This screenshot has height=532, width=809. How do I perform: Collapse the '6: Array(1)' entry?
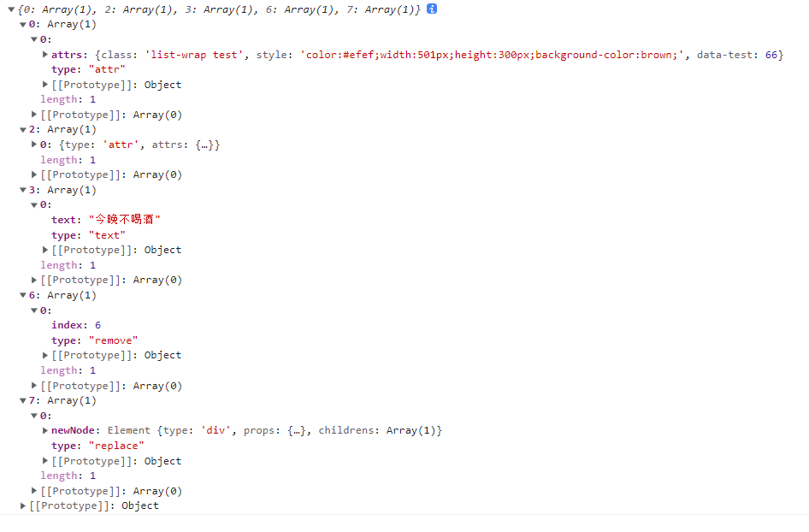coord(22,296)
